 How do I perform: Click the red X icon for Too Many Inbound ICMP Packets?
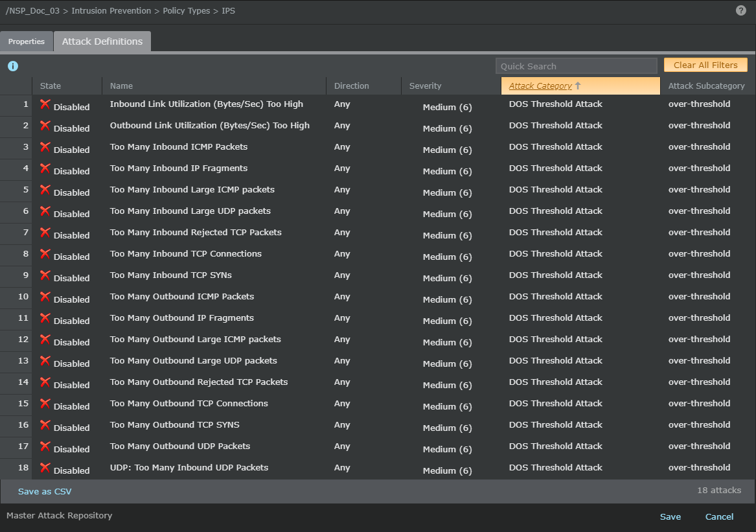(x=45, y=147)
